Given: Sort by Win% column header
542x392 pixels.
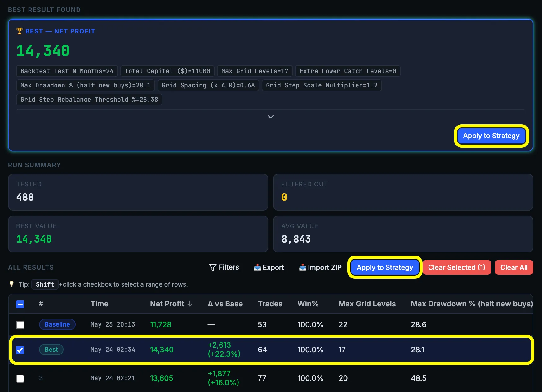Looking at the screenshot, I should click(308, 304).
